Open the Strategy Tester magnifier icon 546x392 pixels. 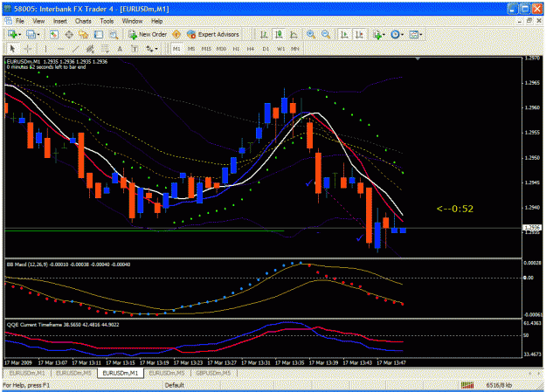coord(114,34)
